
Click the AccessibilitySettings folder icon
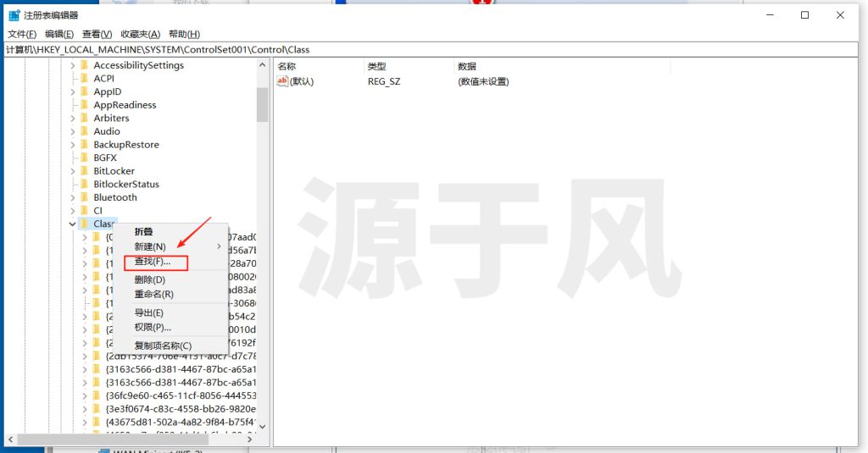[85, 65]
